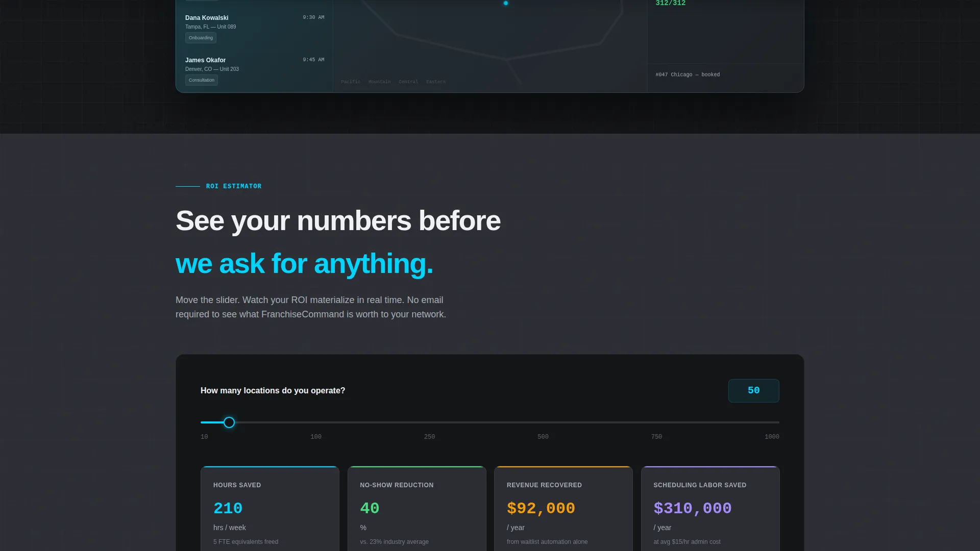
Task: Click the 312/312 counter value
Action: [x=671, y=3]
